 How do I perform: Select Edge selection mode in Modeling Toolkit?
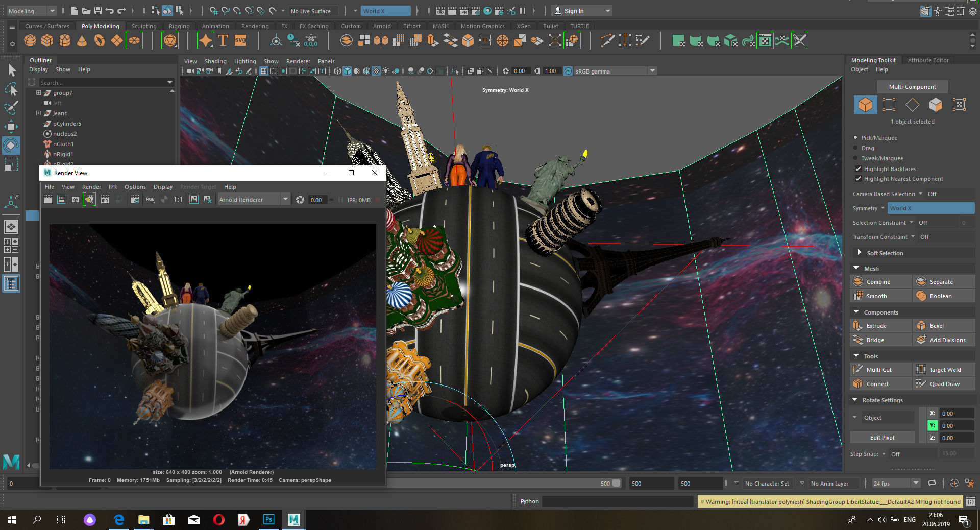click(x=912, y=105)
